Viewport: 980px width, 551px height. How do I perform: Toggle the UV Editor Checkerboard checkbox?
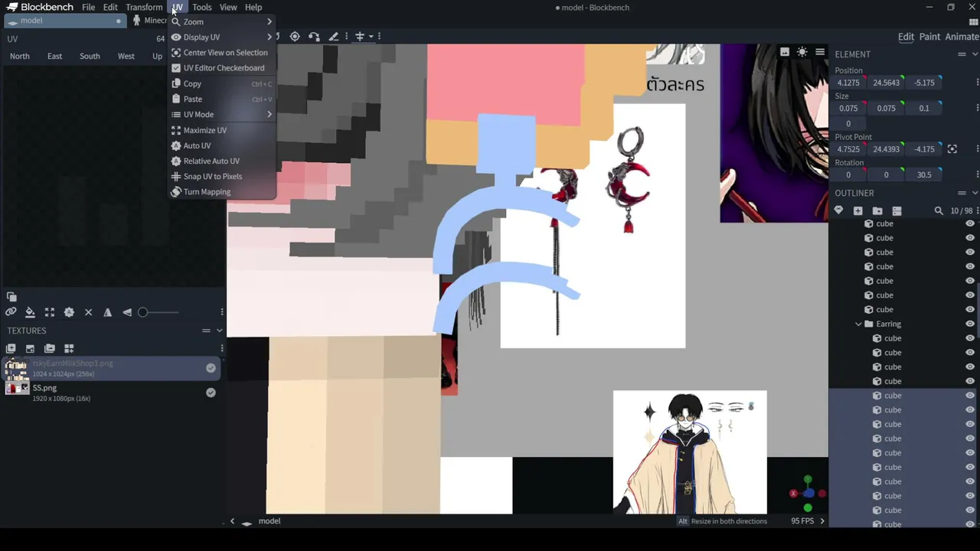coord(176,68)
